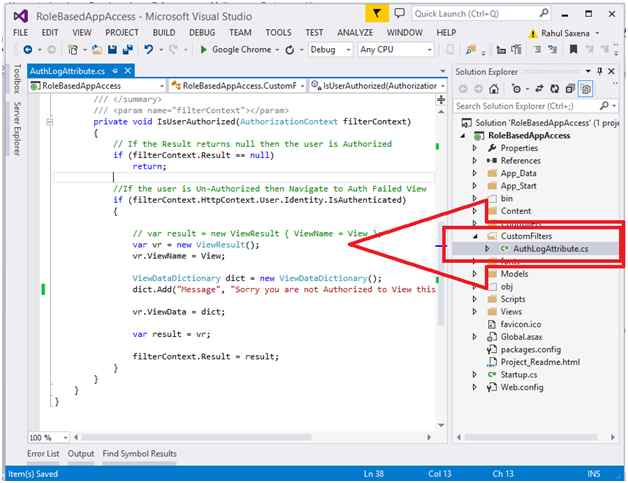Click the feedback smiley icon in title bar

(400, 13)
